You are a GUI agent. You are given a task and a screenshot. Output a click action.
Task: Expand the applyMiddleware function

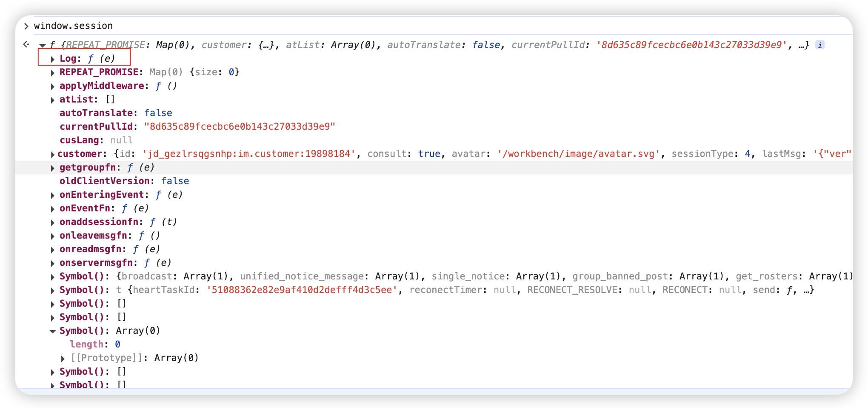coord(52,86)
